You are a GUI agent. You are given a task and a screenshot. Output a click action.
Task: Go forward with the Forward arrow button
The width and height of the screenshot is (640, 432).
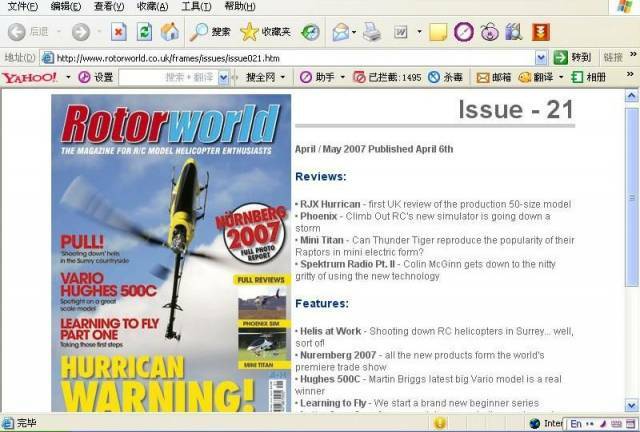[x=81, y=32]
